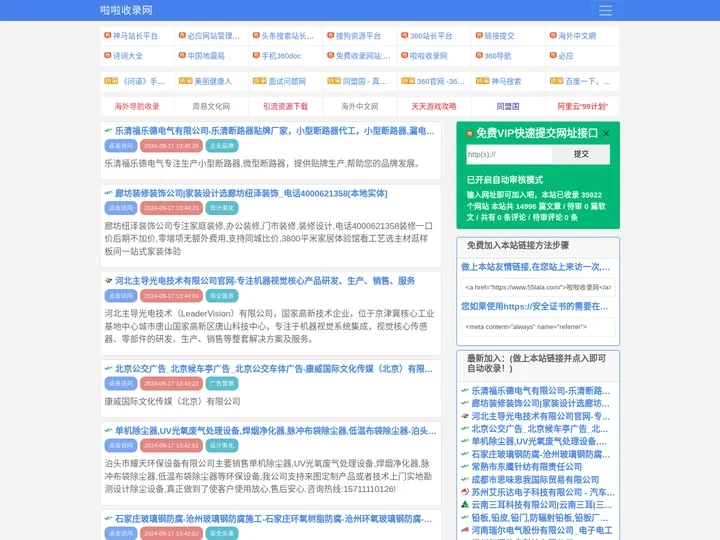Open the 石家庄玻璃钢防腐 article title
720x540 pixels.
273,519
